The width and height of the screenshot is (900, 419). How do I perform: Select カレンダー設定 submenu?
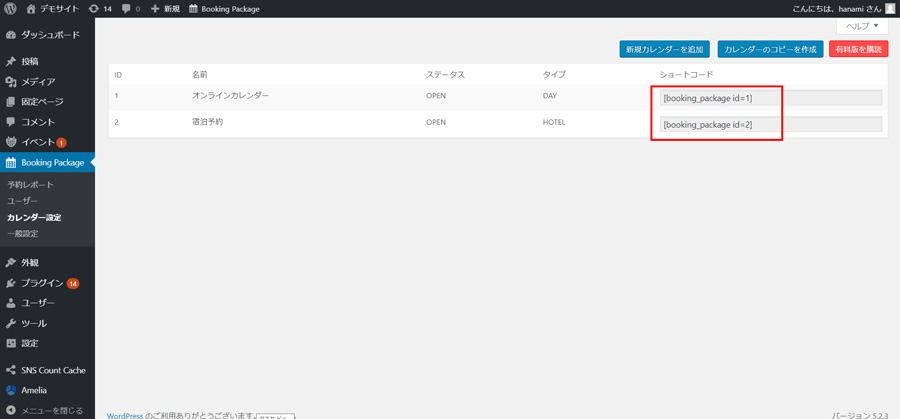click(34, 218)
